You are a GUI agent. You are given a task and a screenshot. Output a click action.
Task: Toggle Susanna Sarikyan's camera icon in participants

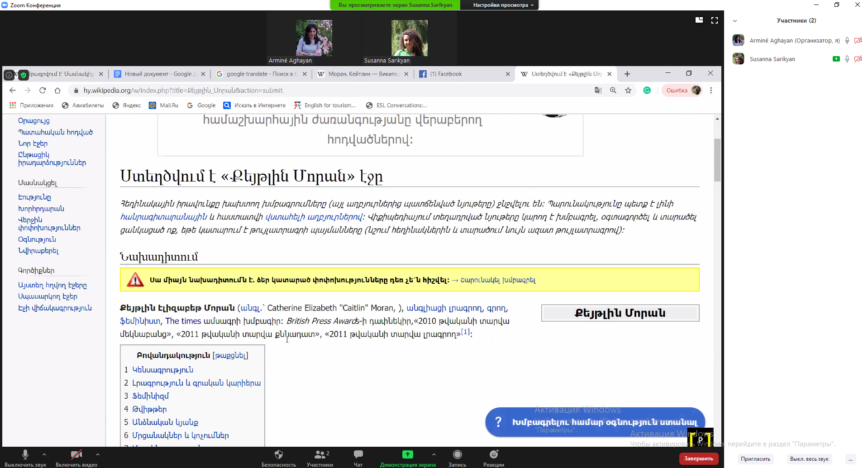tap(858, 59)
